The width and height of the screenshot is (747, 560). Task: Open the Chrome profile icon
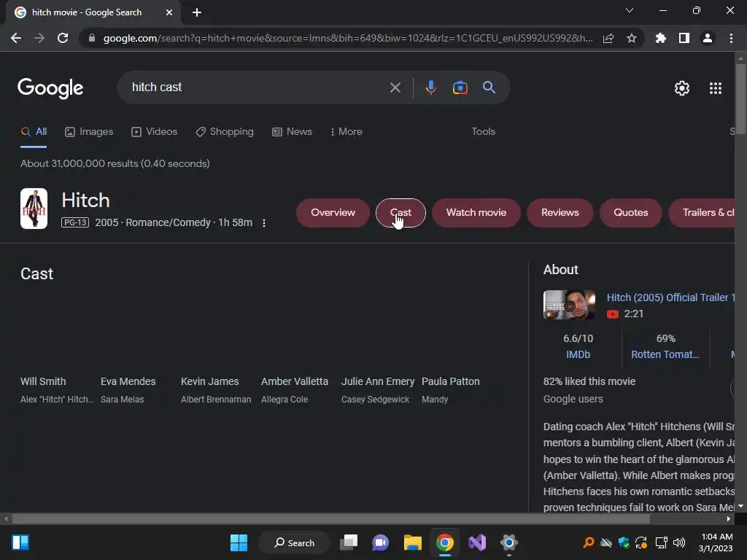[707, 38]
